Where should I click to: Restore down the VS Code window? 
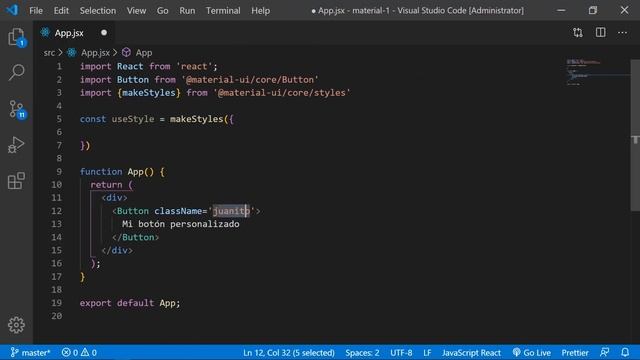coord(593,10)
